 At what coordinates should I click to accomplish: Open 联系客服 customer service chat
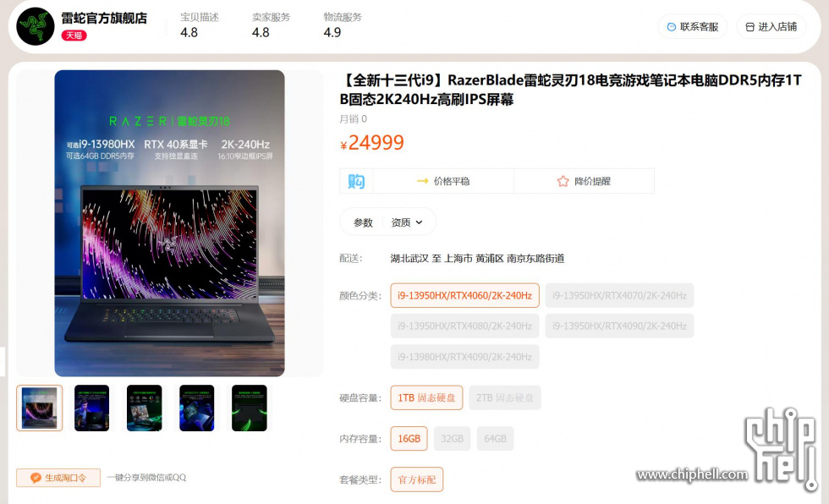click(693, 27)
